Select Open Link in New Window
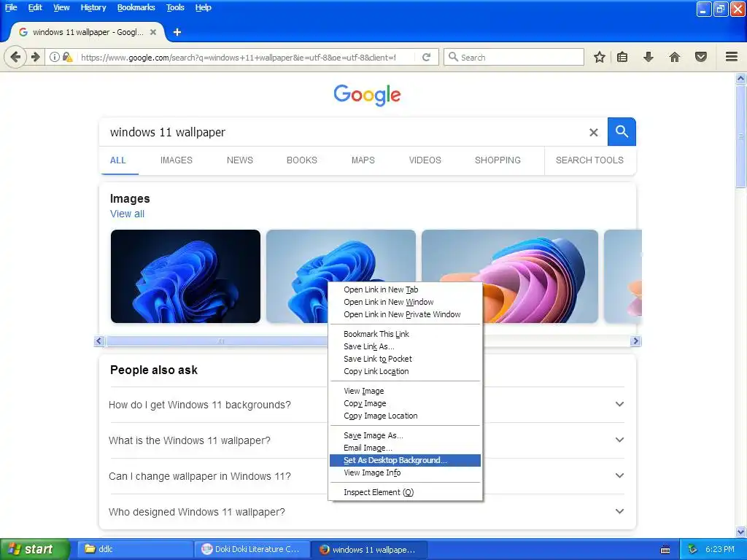The height and width of the screenshot is (560, 747). coord(405,302)
